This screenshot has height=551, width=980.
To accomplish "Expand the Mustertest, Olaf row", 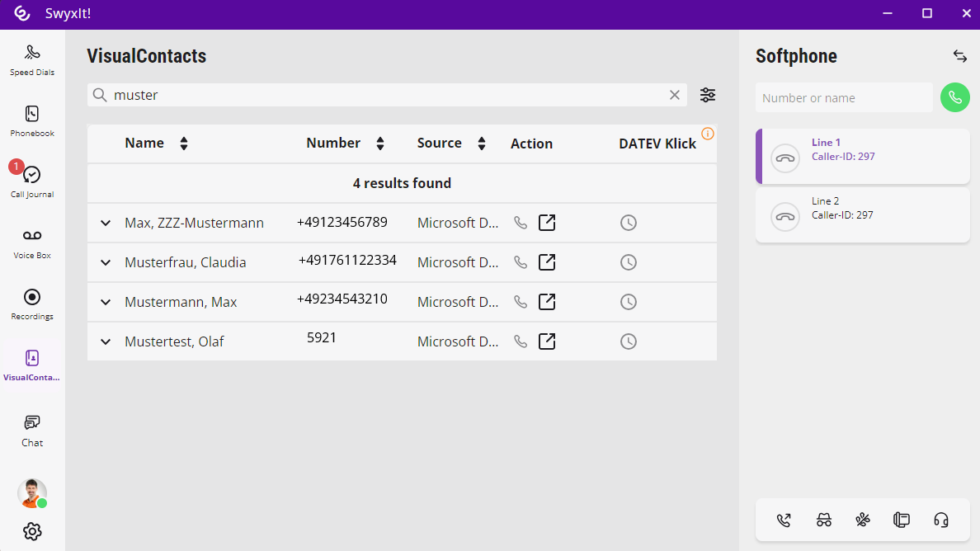I will (x=106, y=341).
